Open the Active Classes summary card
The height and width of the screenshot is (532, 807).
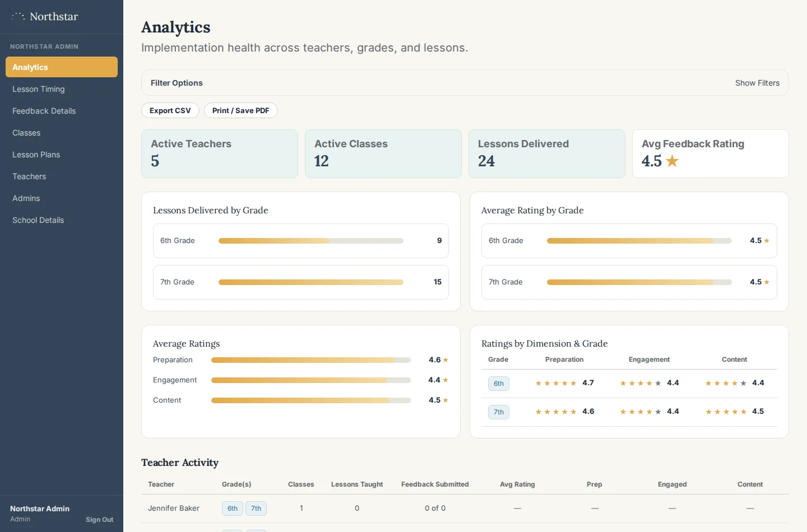383,154
